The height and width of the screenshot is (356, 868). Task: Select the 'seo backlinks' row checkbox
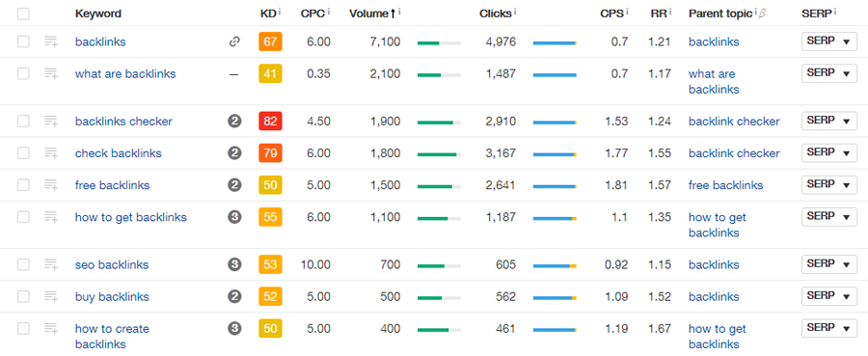(x=23, y=264)
